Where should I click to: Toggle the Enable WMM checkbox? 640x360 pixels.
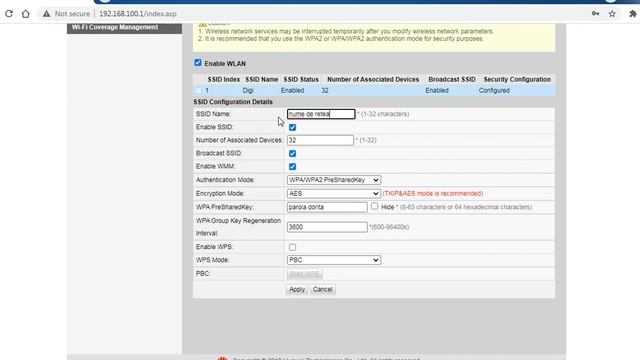(x=292, y=167)
